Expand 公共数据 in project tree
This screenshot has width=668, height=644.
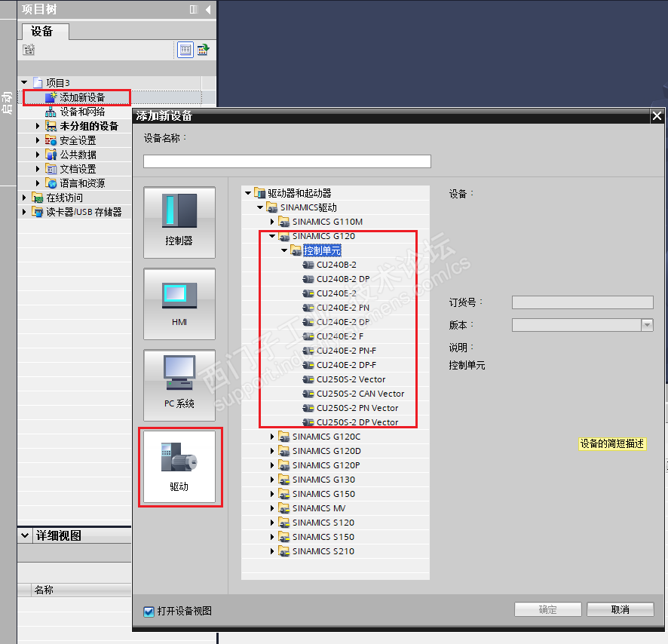point(38,155)
